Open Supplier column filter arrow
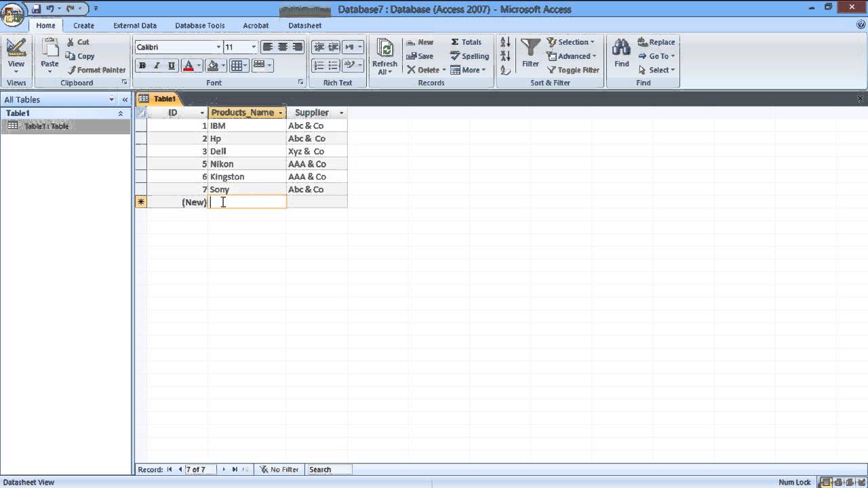The width and height of the screenshot is (868, 488). (341, 113)
